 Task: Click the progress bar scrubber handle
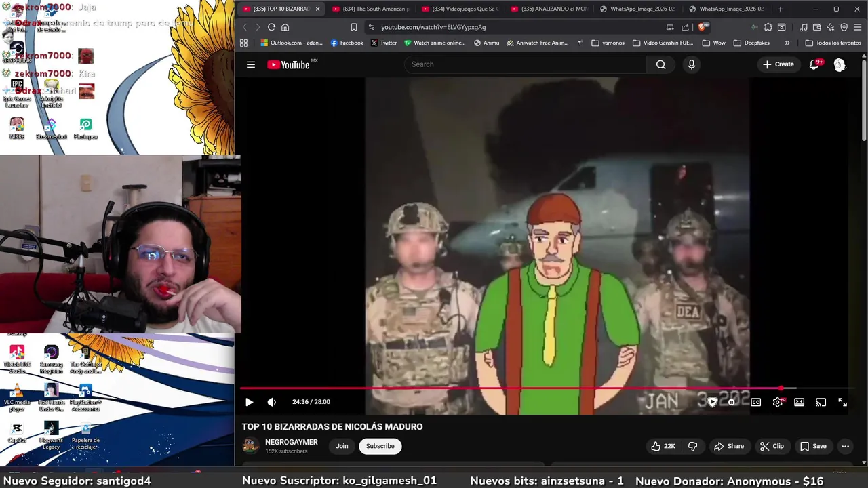781,388
